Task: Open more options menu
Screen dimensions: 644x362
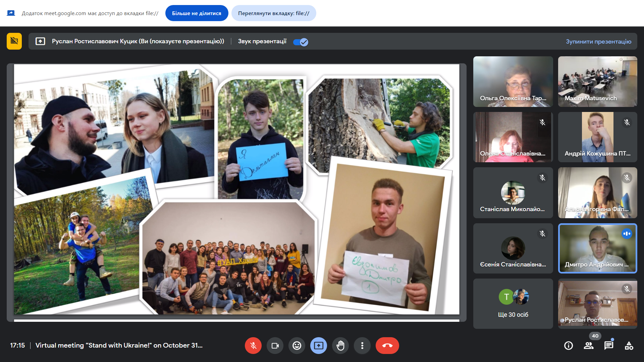Action: pos(362,346)
